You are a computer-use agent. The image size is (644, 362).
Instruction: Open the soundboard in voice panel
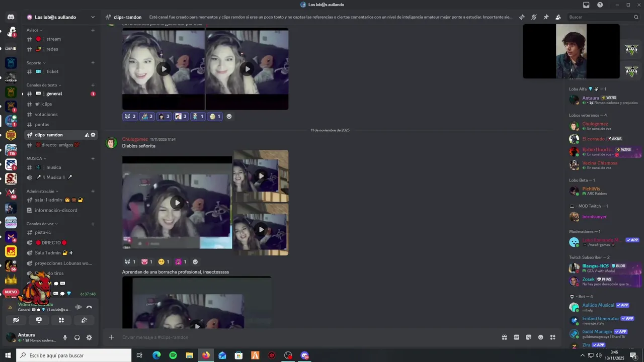tap(84, 320)
